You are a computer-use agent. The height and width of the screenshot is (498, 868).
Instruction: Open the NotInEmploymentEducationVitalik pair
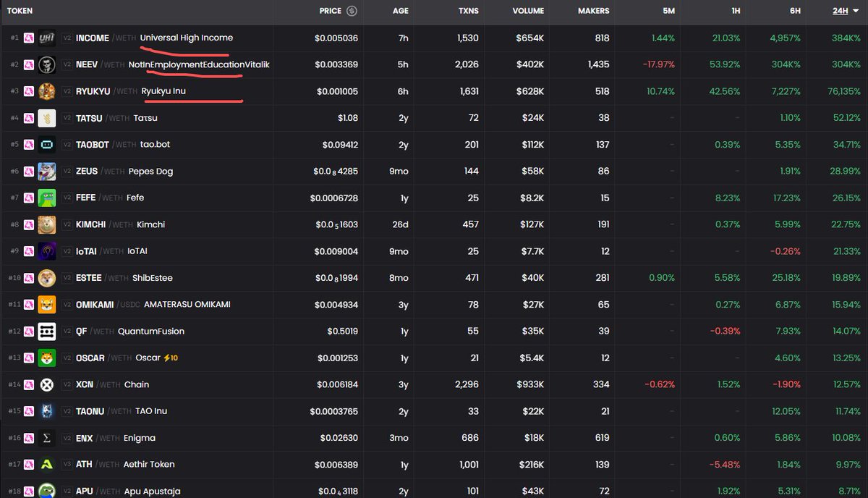point(199,64)
